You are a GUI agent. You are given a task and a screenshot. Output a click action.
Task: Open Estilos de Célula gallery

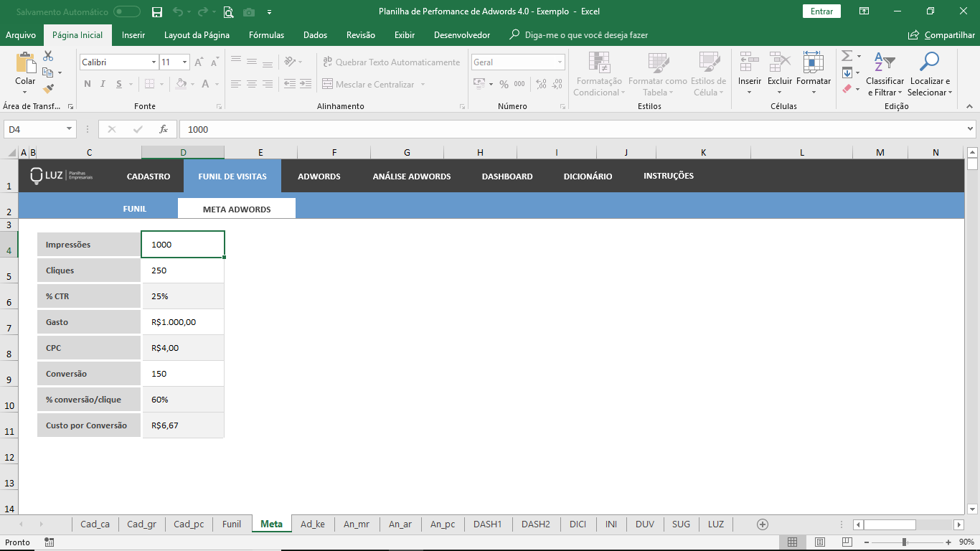tap(709, 74)
